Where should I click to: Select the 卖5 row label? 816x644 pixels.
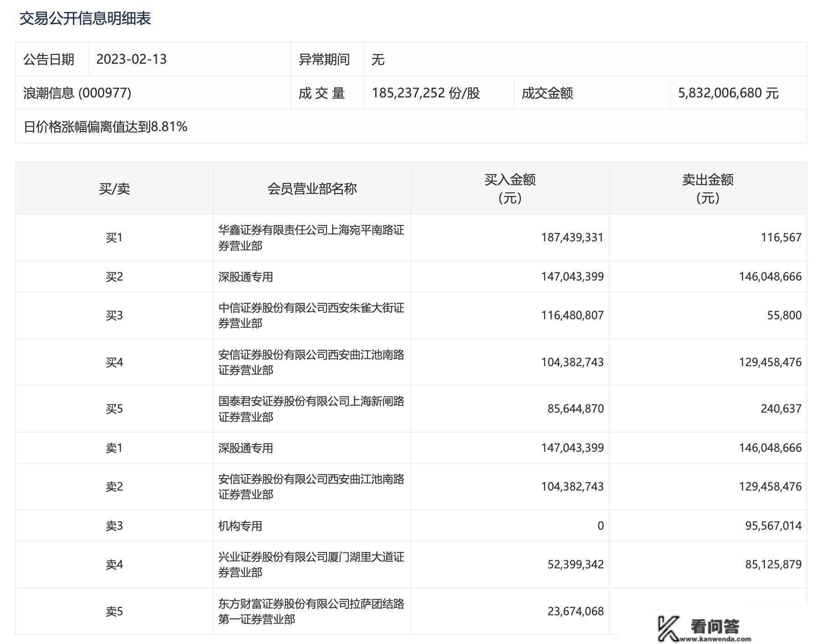[x=114, y=611]
